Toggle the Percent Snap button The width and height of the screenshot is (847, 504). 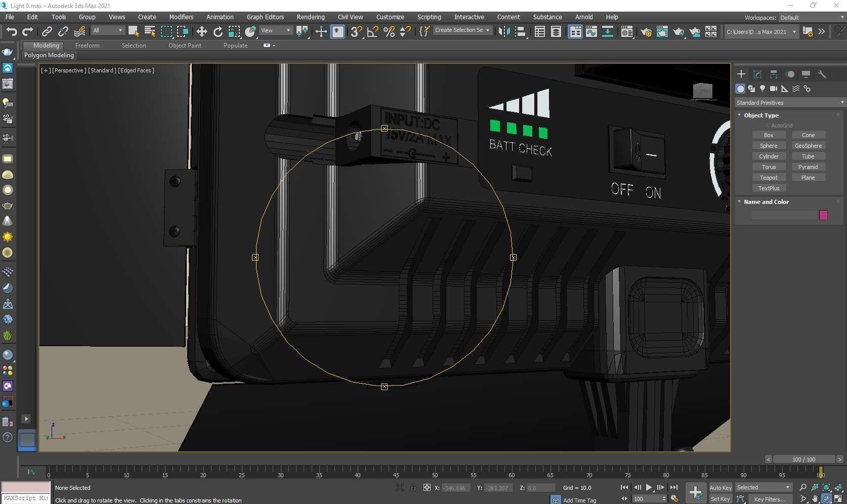(389, 31)
